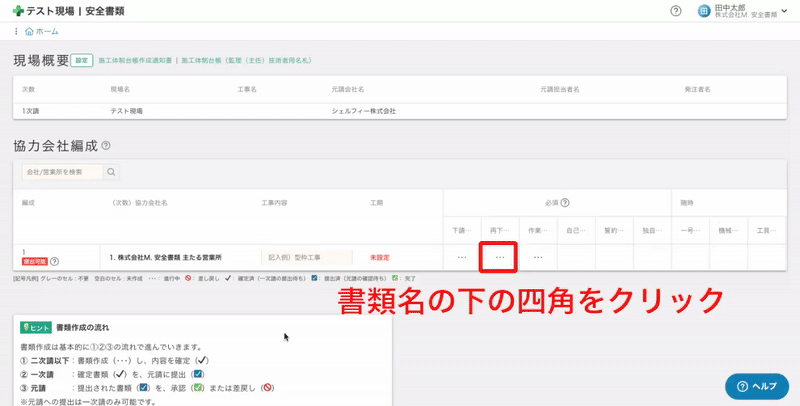Click the green ヒント badge
800x406 pixels.
click(36, 327)
